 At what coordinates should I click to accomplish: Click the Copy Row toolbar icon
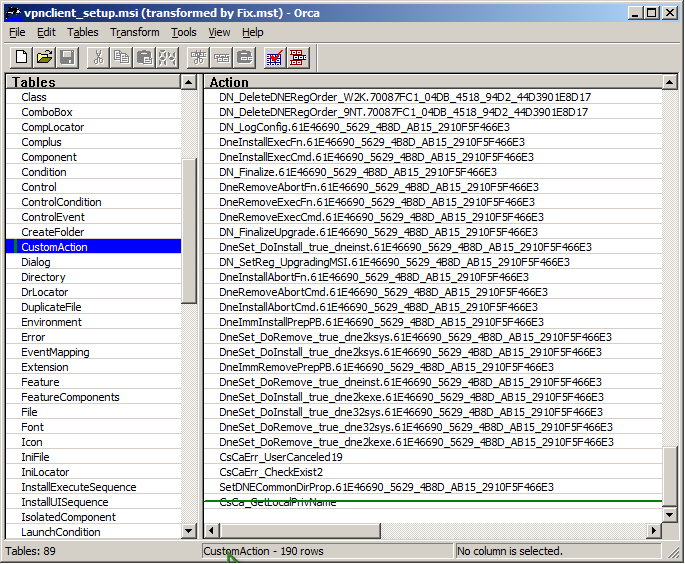click(222, 57)
